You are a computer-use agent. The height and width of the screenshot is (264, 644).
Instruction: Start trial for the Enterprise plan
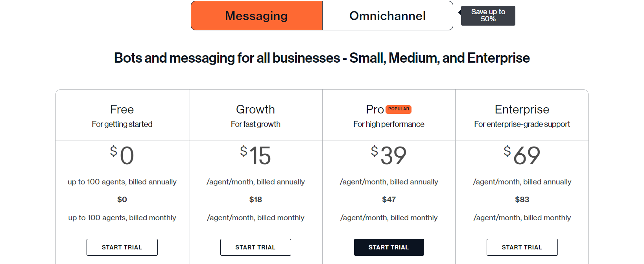coord(522,247)
